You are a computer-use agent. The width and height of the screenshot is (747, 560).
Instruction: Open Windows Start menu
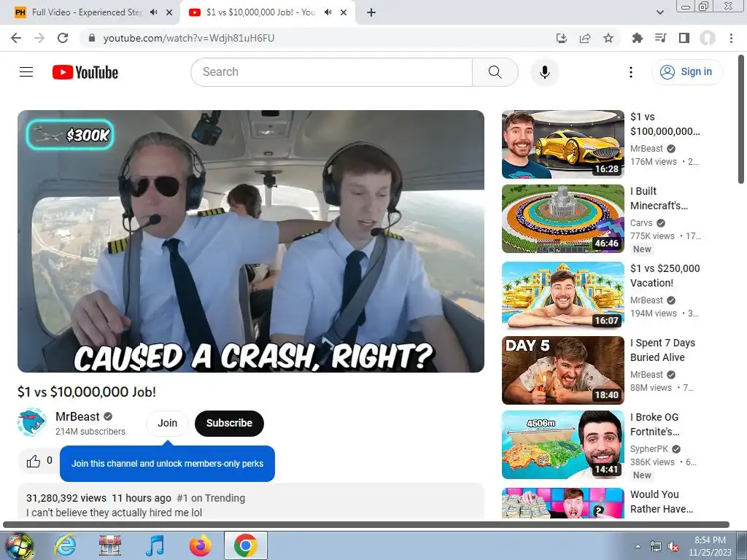point(18,545)
